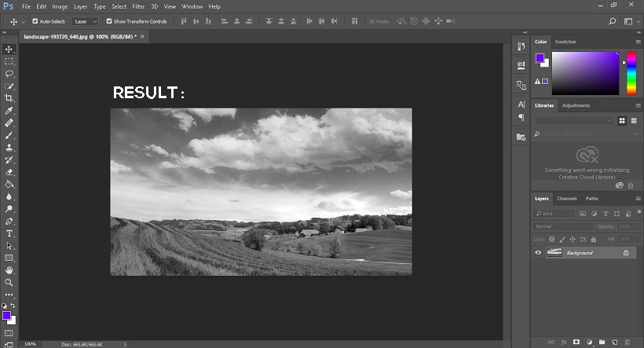The width and height of the screenshot is (644, 348).
Task: Switch to the Channels tab
Action: click(566, 199)
